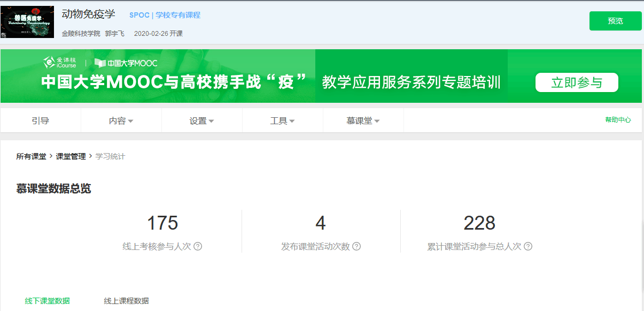
Task: Expand the 设置 dropdown menu
Action: [x=202, y=121]
